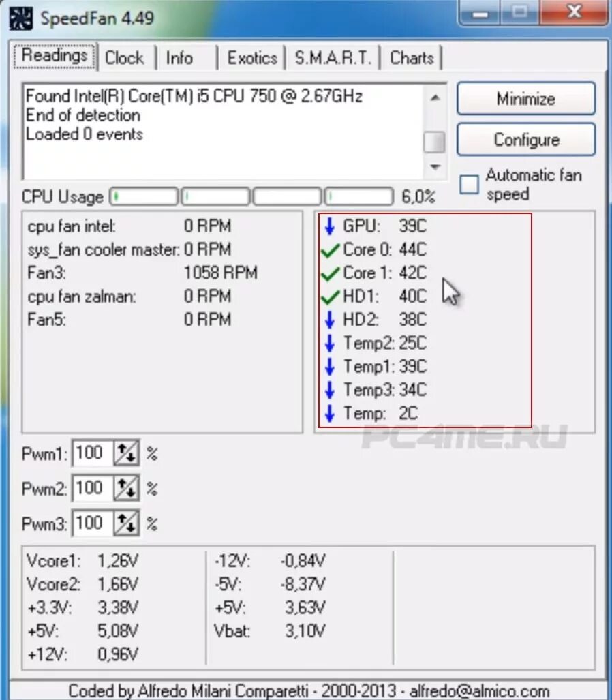Click the log box scroll down arrow
This screenshot has width=612, height=700.
point(435,167)
